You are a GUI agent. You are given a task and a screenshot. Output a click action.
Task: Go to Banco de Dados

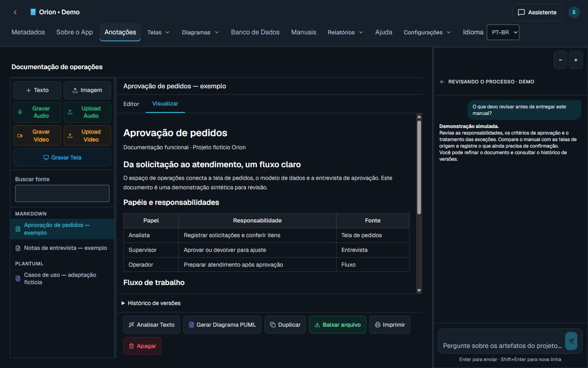tap(255, 32)
